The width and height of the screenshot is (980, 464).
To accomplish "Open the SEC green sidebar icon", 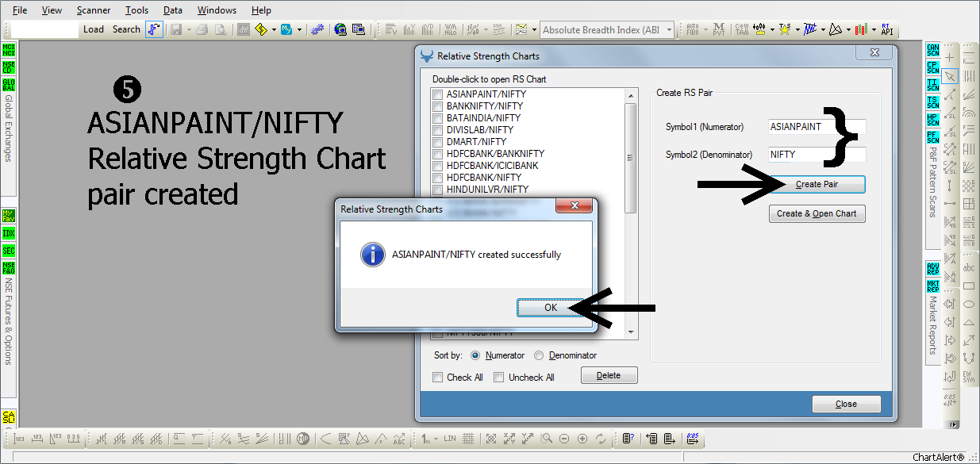I will [x=9, y=251].
